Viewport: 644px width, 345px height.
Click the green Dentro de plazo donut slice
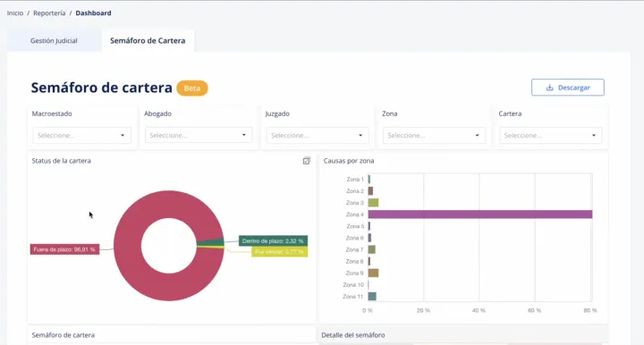coord(210,242)
